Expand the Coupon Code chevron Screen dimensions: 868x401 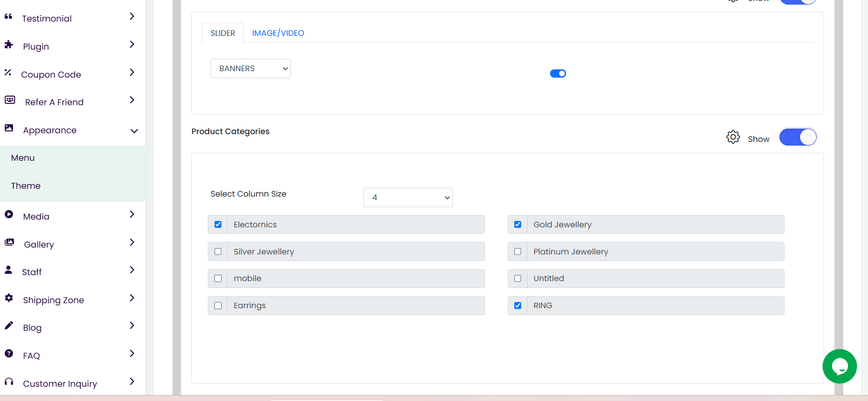pos(132,73)
